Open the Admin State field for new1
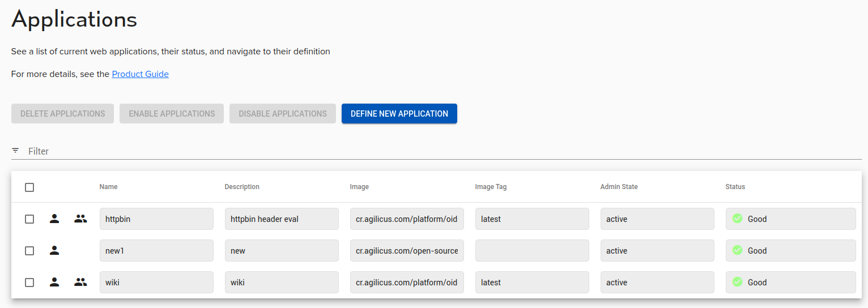Viewport: 868px width, 308px height. (x=657, y=251)
